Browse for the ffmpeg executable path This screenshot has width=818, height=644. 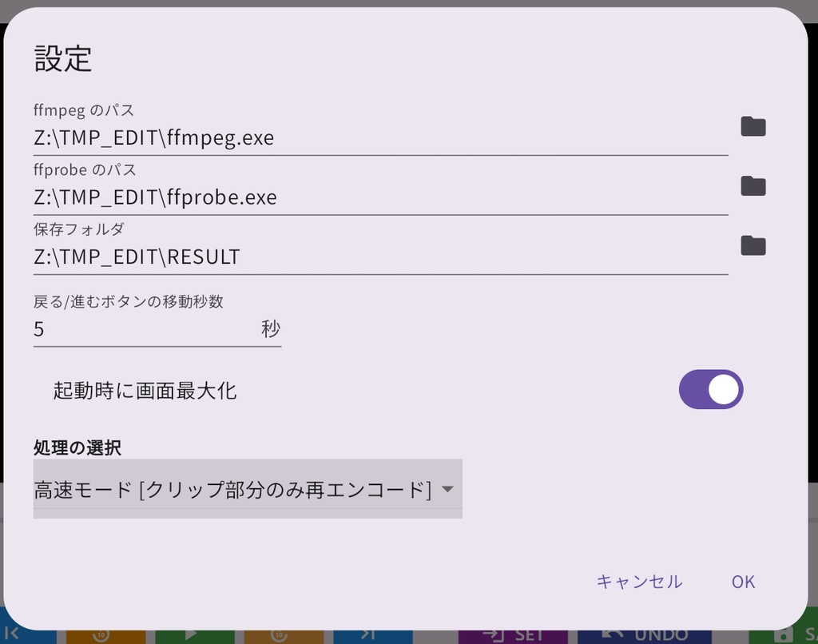click(752, 126)
